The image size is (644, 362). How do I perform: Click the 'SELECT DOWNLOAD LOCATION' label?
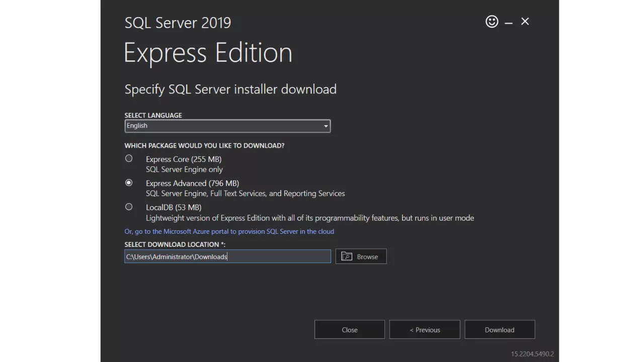[x=175, y=244]
